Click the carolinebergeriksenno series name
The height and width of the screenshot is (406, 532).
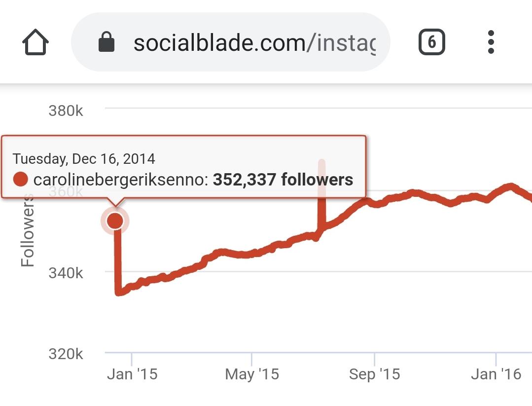[121, 180]
